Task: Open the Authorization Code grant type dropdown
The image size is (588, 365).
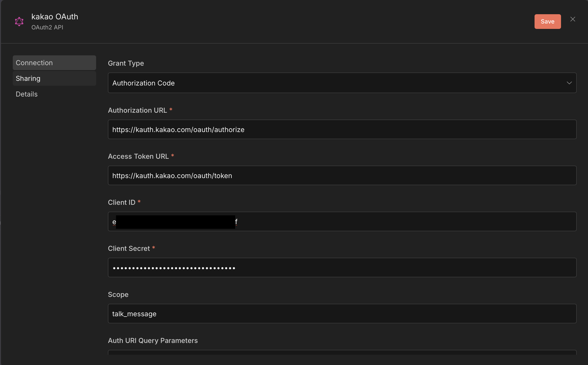Action: [x=342, y=83]
